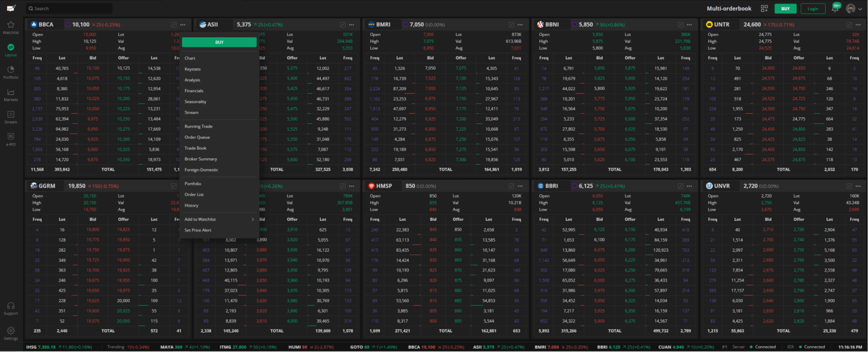Click Trending label in the bottom ticker
Screen dimensions: 868x352
coord(116,347)
